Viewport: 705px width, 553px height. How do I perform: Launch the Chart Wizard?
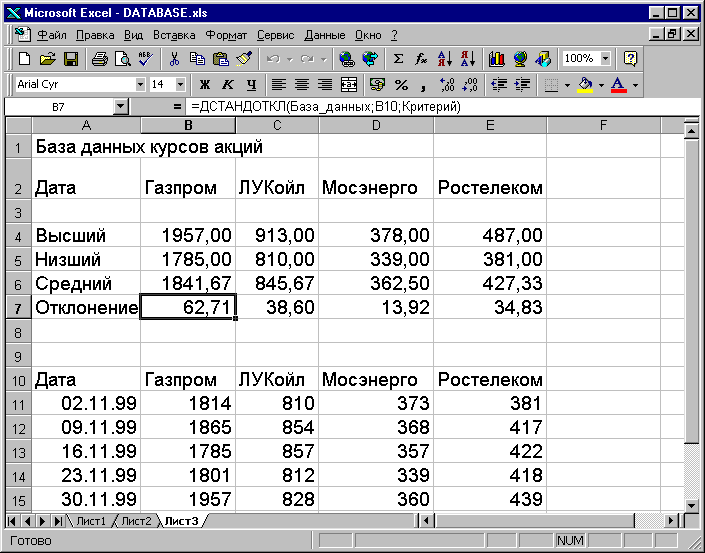[496, 59]
